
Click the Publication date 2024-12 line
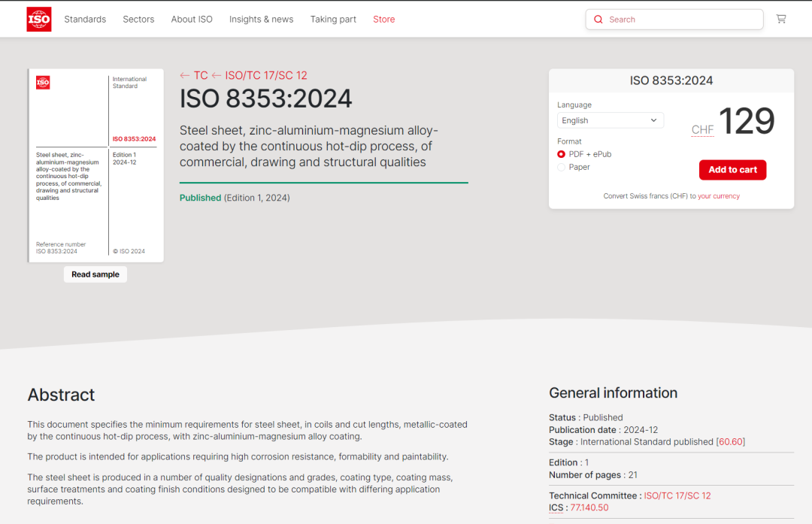pos(603,430)
